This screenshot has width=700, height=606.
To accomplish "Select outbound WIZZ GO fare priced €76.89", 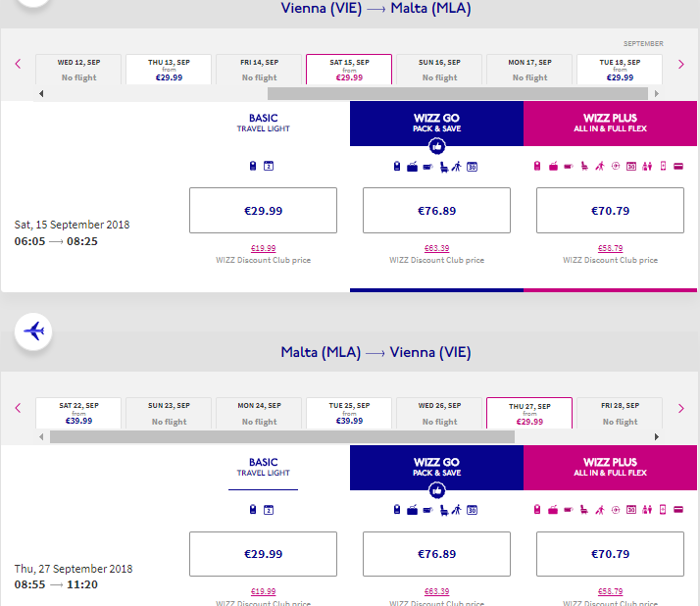I will (x=436, y=210).
